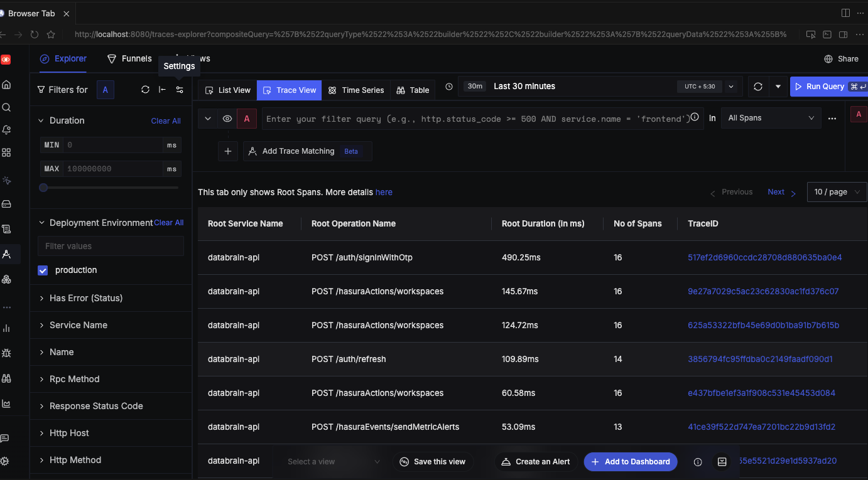Click the Run Query button
Image resolution: width=868 pixels, height=480 pixels.
coord(829,87)
